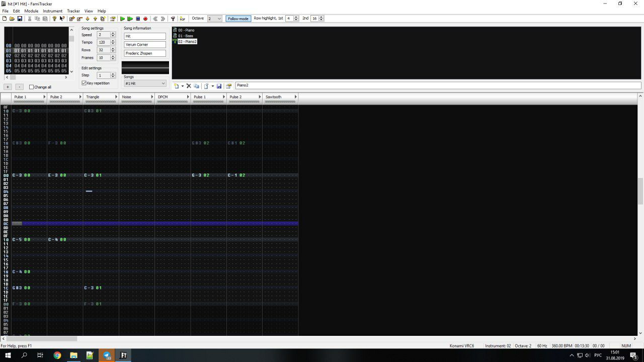The image size is (644, 362).
Task: Edit the selected instrument icon
Action: [x=228, y=86]
